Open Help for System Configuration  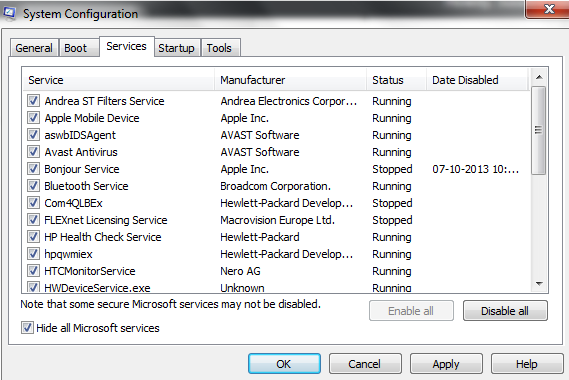[x=527, y=364]
